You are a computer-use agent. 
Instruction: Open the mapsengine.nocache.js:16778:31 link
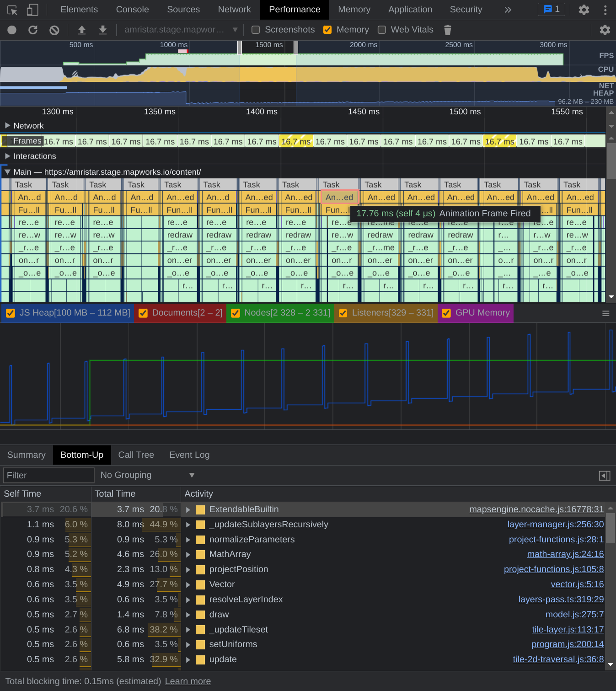[x=536, y=509]
